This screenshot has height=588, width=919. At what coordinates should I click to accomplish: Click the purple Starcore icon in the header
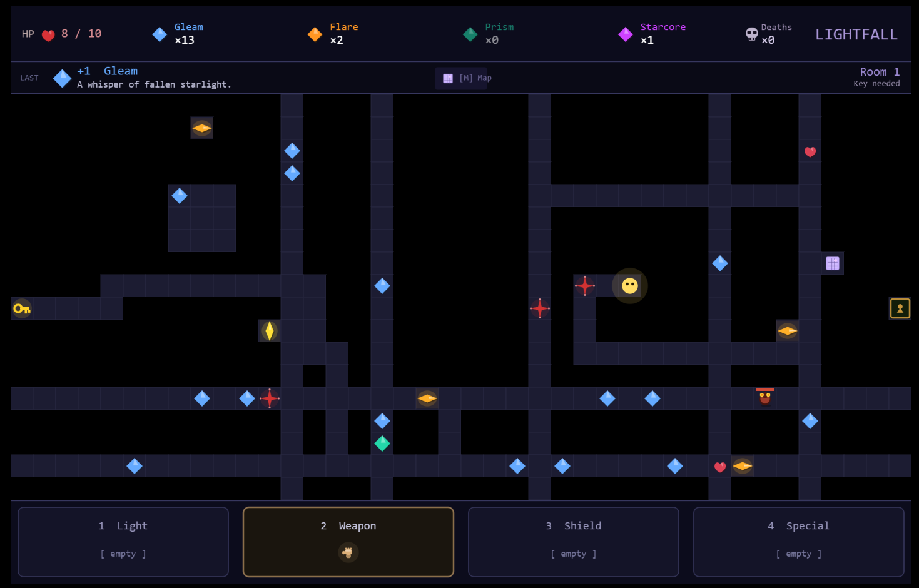(x=625, y=34)
